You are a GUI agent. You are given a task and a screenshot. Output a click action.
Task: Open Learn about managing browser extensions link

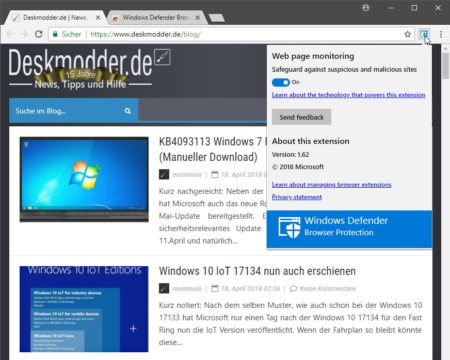pos(331,185)
